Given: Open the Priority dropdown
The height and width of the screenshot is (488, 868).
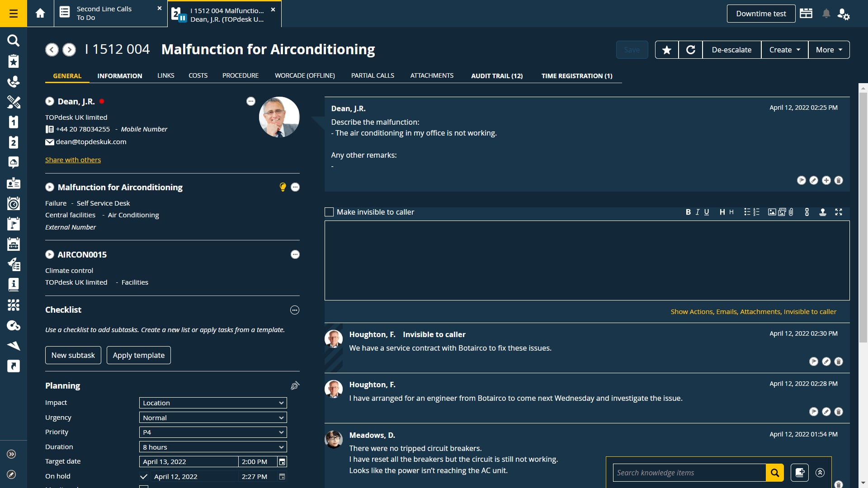Looking at the screenshot, I should [x=213, y=432].
